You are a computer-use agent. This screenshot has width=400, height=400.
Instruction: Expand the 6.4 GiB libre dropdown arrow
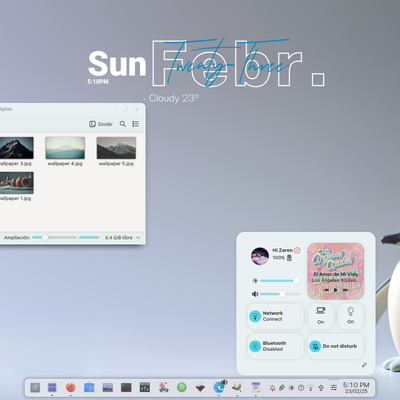tap(138, 238)
